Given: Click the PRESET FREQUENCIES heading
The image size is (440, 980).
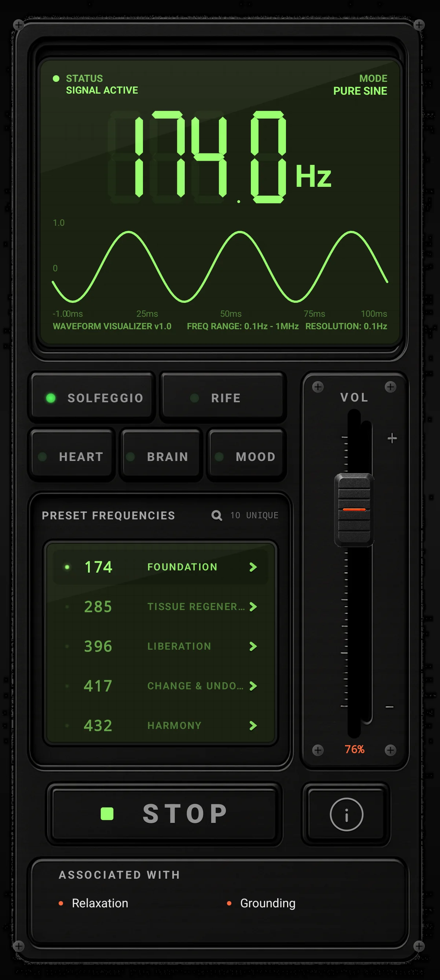Looking at the screenshot, I should pos(108,515).
